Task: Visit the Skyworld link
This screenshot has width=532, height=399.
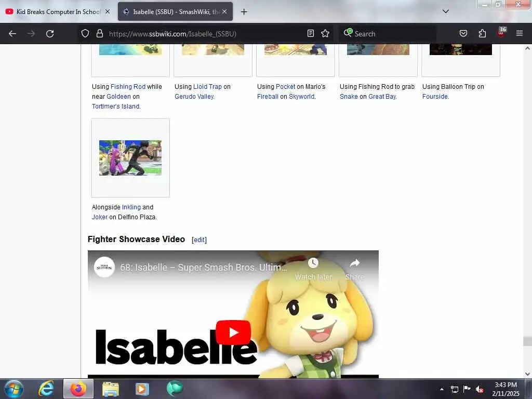Action: pos(302,97)
